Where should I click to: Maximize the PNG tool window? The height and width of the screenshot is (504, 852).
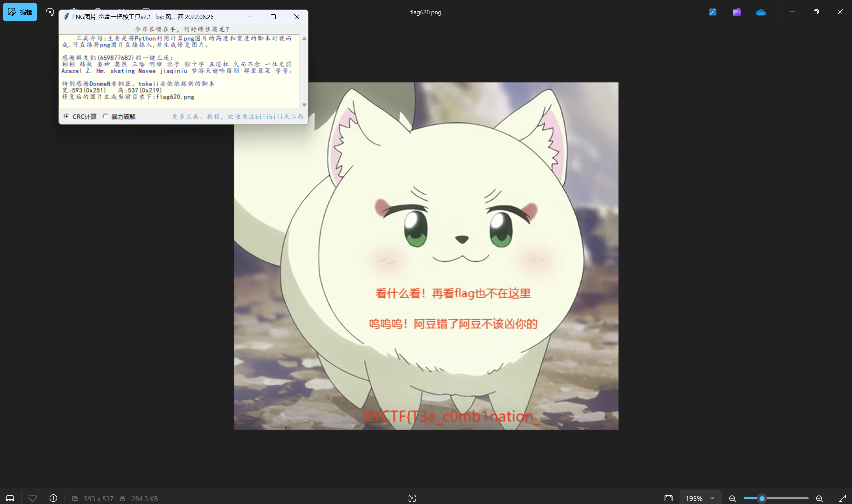pos(273,17)
